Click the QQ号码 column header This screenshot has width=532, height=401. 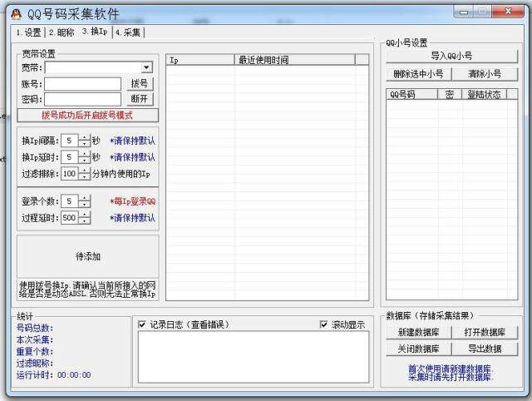412,94
